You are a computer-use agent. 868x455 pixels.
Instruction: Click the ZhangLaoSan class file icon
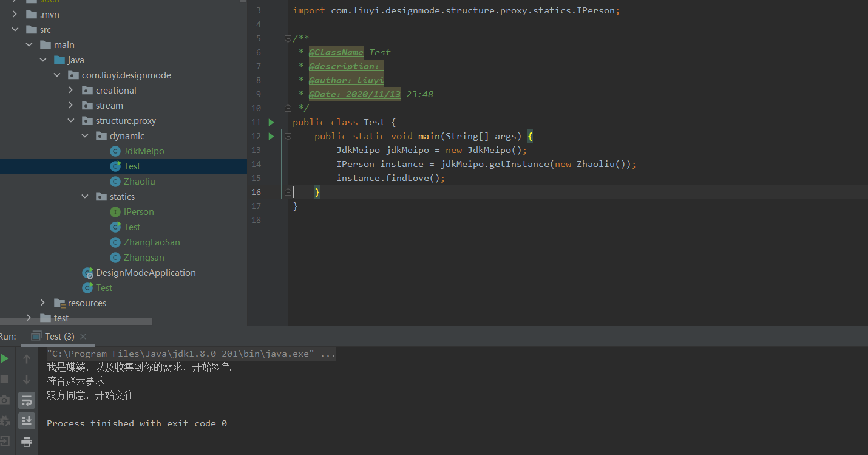coord(115,242)
